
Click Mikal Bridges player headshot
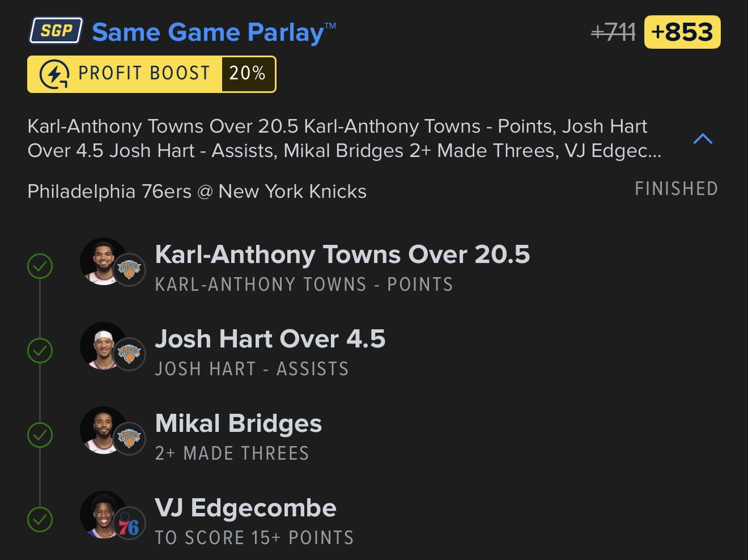(103, 430)
